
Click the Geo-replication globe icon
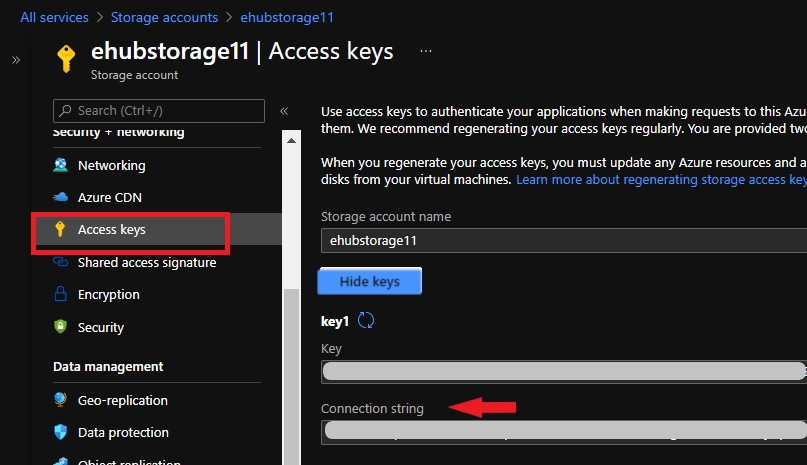pos(60,400)
